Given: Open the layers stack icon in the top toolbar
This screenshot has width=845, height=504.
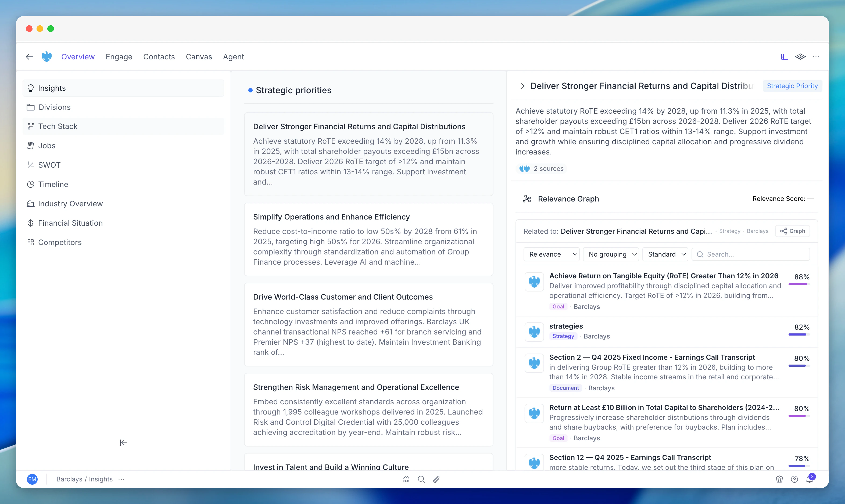Looking at the screenshot, I should coord(801,56).
